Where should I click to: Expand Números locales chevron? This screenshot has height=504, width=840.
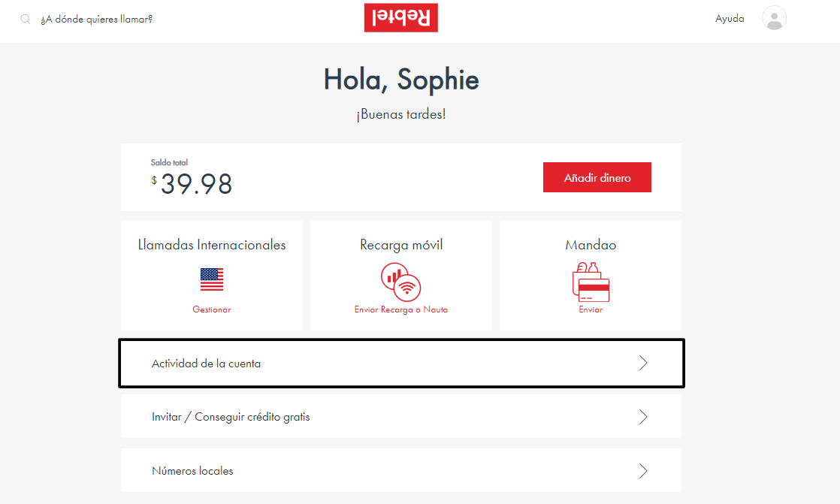[642, 471]
